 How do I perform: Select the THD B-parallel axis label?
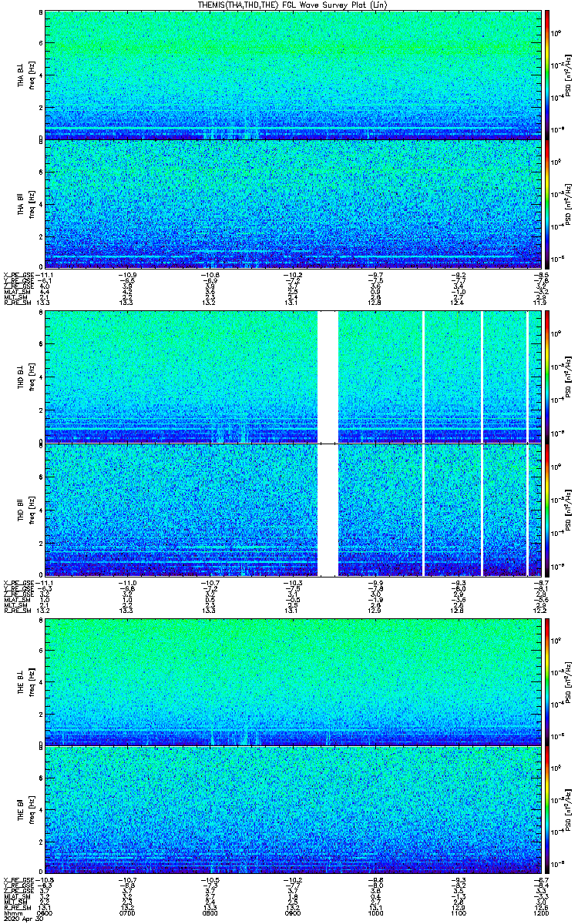click(22, 510)
